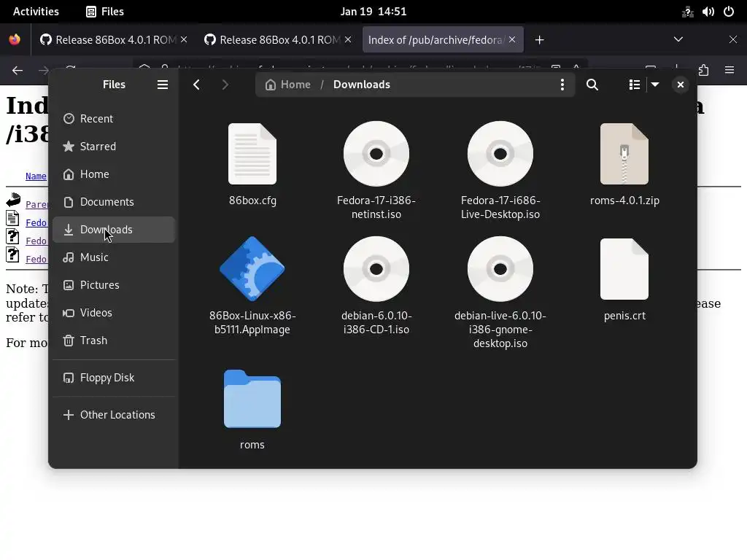Open Videos in the sidebar
The image size is (747, 560).
point(114,313)
